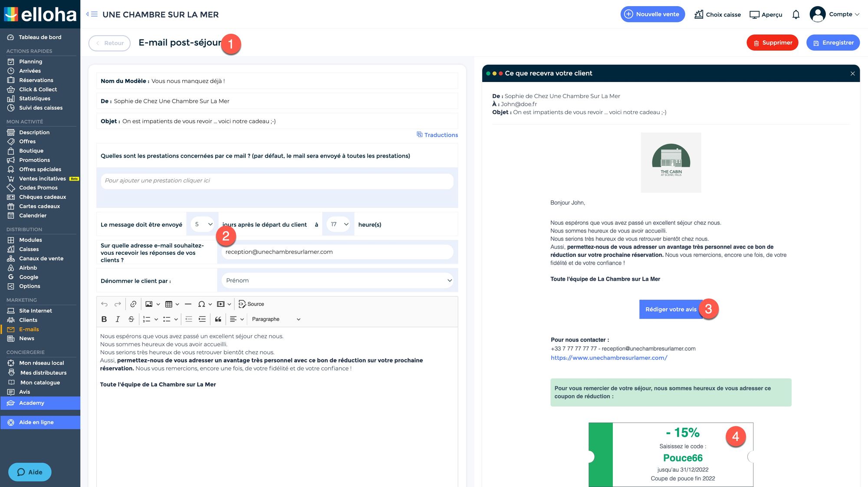Increase indent in the editor
This screenshot has height=487, width=868.
pos(202,319)
